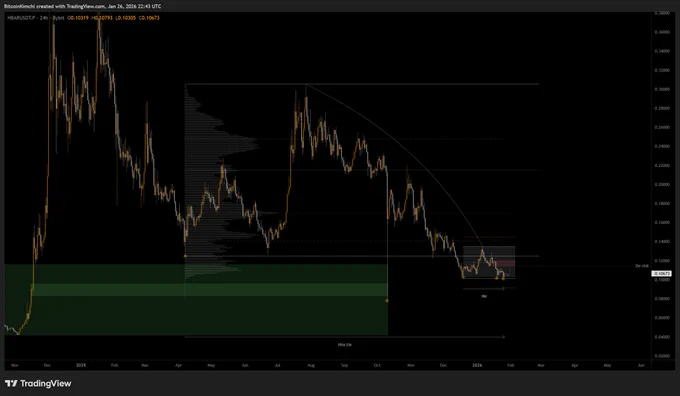Click the orange marker at October wick low
680x396 pixels.
387,300
